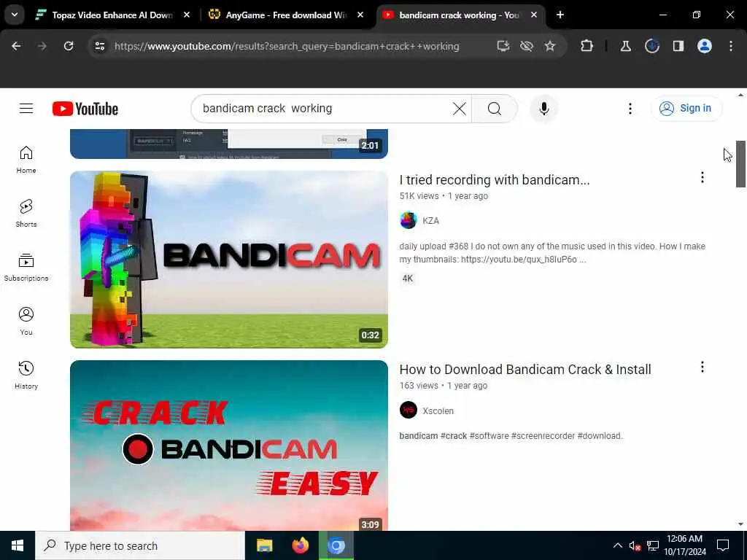Start voice search with microphone icon
This screenshot has height=560, width=747.
[543, 109]
